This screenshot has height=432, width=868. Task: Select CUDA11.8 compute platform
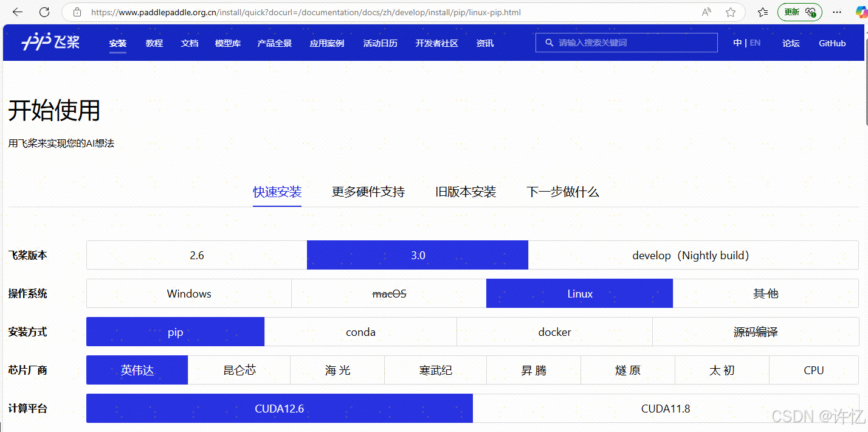pyautogui.click(x=666, y=408)
